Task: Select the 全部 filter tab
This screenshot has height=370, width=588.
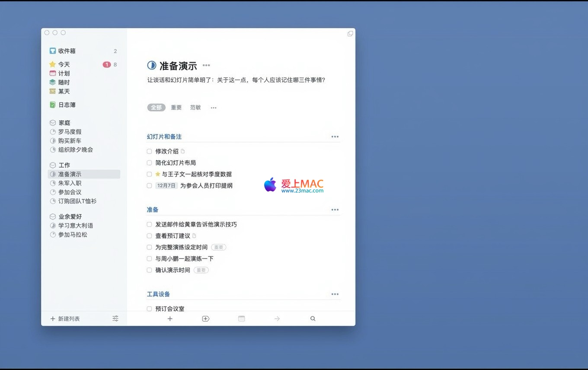Action: tap(156, 108)
